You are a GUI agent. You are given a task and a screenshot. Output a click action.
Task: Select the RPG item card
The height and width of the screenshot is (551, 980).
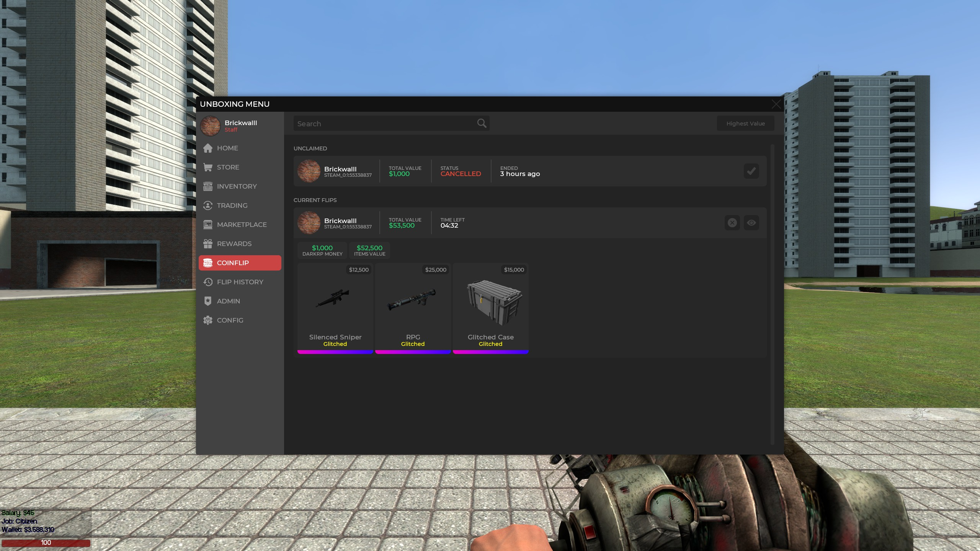pyautogui.click(x=413, y=308)
